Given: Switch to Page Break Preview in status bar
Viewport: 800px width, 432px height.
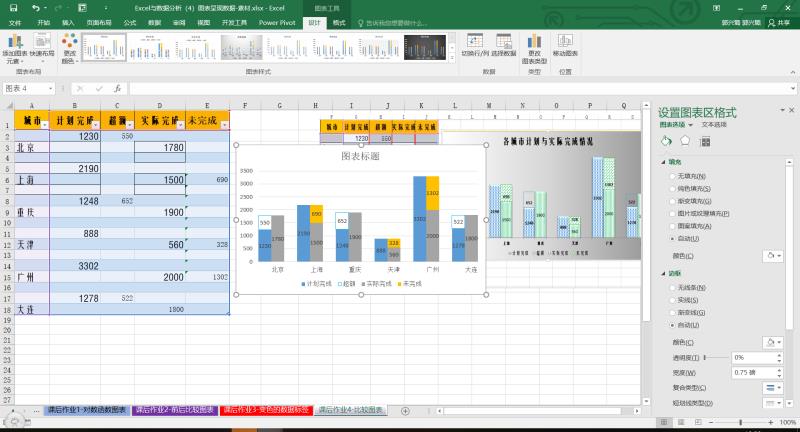Looking at the screenshot, I should coord(698,422).
